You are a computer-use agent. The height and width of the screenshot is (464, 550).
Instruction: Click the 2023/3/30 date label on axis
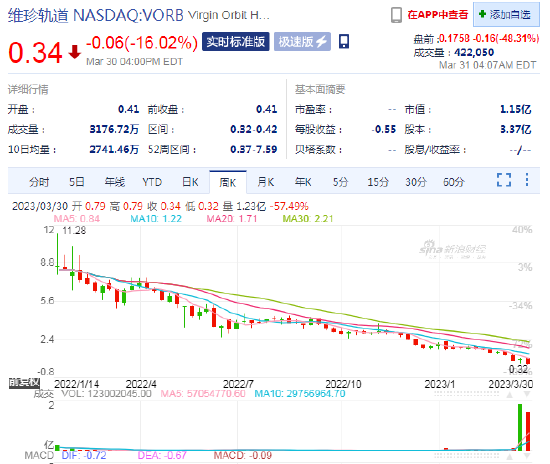[511, 384]
